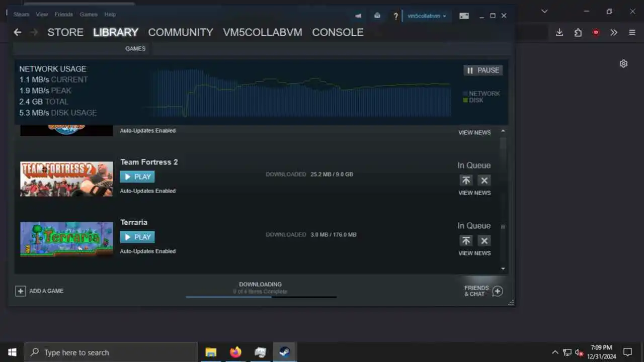Open Steam help question mark icon
This screenshot has height=362, width=644.
pyautogui.click(x=396, y=16)
